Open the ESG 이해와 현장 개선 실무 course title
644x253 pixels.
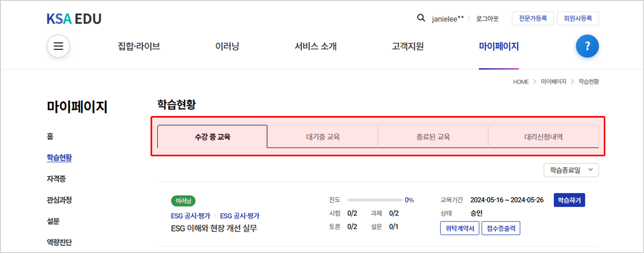[x=214, y=228]
